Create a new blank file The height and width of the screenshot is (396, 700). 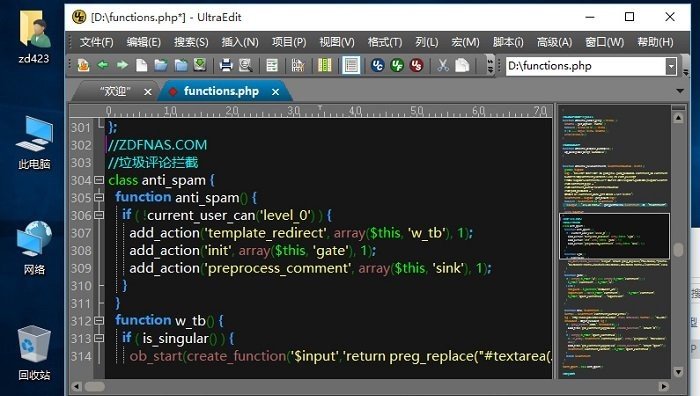(x=142, y=65)
